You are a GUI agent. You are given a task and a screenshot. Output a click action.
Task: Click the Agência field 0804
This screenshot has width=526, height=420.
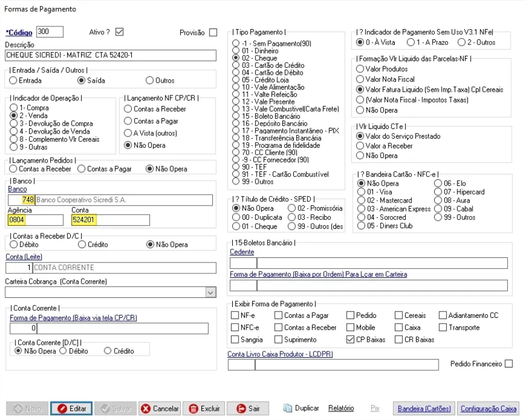[35, 220]
